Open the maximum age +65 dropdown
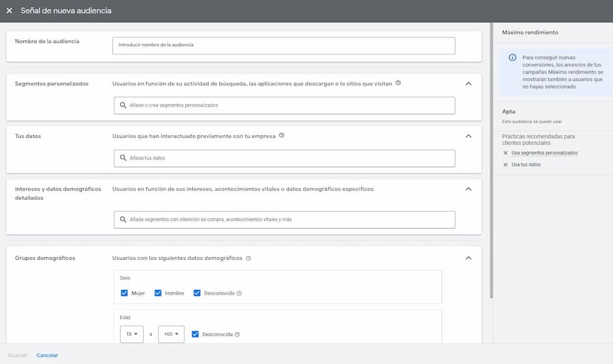This screenshot has width=613, height=364. coord(170,334)
